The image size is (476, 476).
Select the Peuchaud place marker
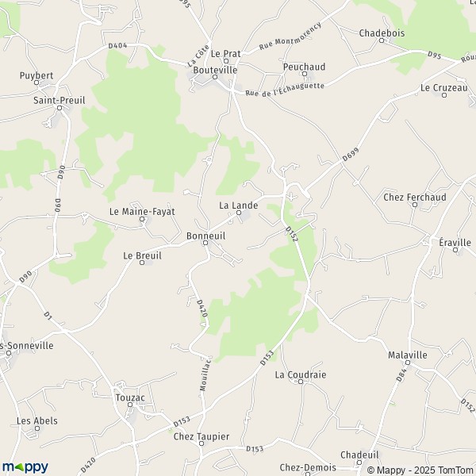pyautogui.click(x=305, y=74)
